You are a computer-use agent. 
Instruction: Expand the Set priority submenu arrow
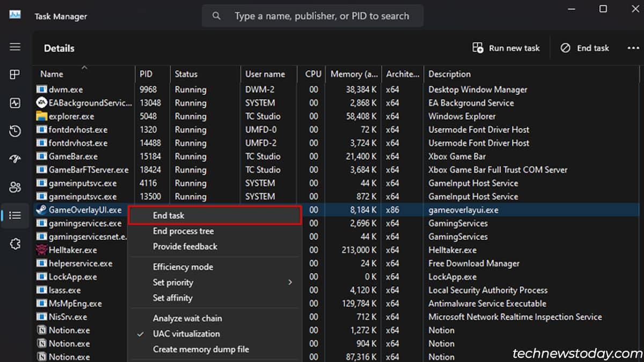tap(290, 282)
